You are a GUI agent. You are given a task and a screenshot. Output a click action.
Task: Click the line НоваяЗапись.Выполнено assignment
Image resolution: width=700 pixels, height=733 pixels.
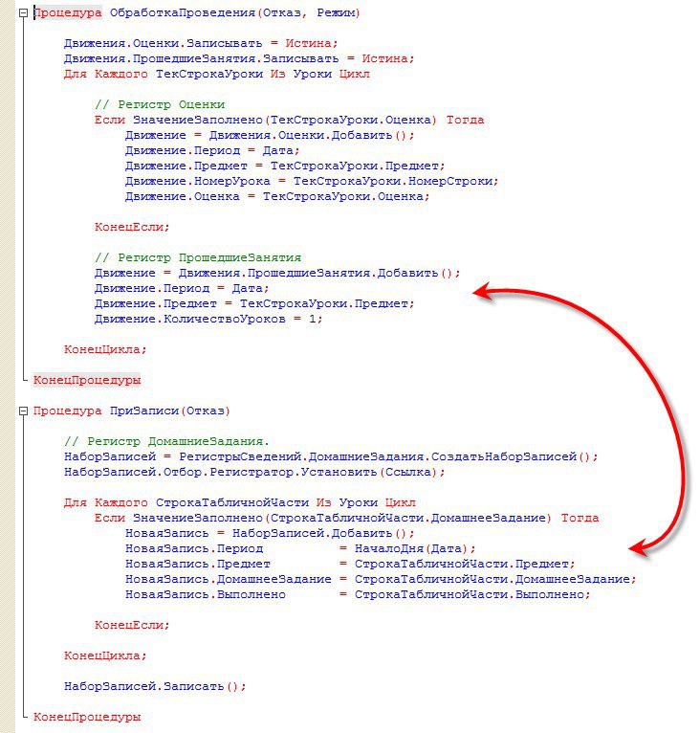(x=358, y=595)
